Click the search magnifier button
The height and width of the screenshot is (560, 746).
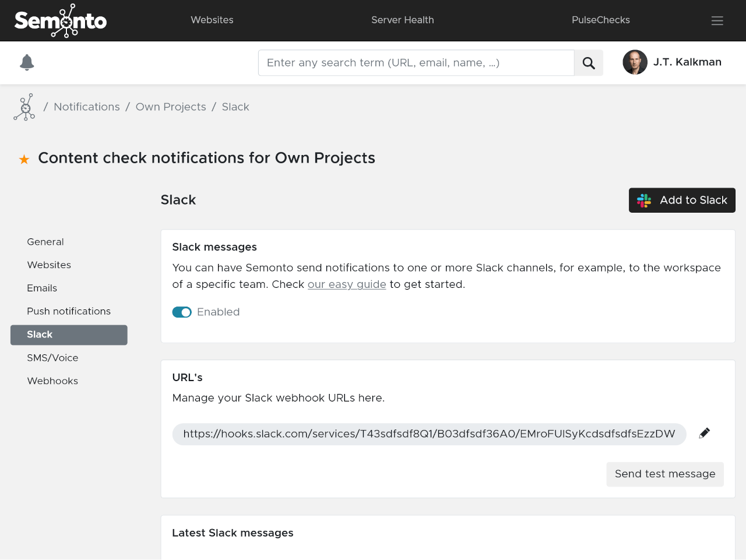(589, 63)
